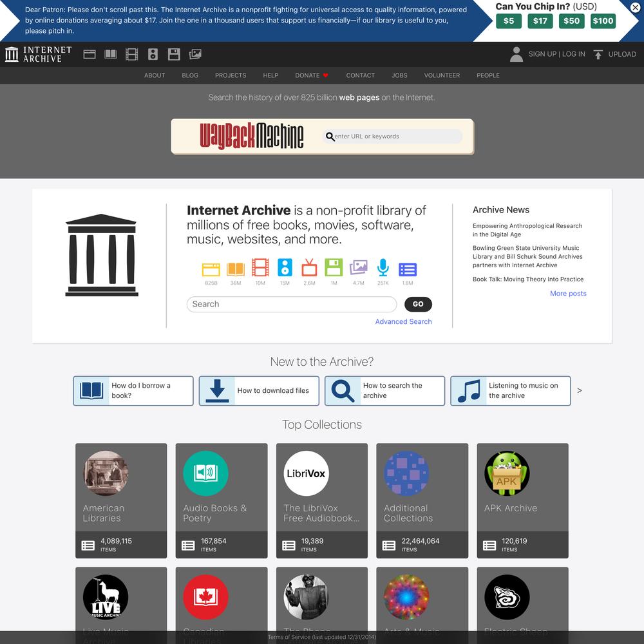Click the GO search button
The image size is (644, 644).
(x=418, y=304)
